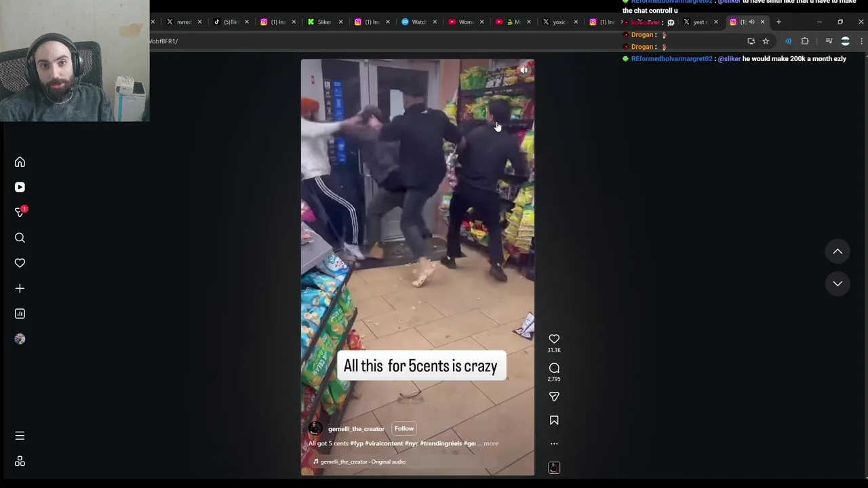Go to next reel with down arrow
Image resolution: width=868 pixels, height=488 pixels.
[837, 283]
